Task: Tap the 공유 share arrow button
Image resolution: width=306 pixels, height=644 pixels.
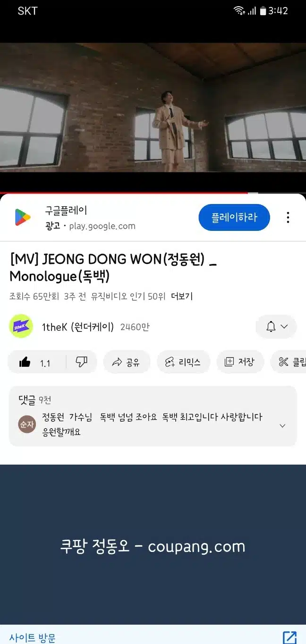Action: pyautogui.click(x=126, y=362)
